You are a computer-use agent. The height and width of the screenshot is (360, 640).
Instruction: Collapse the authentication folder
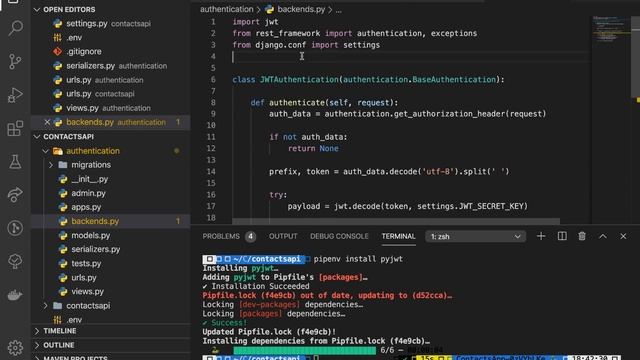pos(45,151)
